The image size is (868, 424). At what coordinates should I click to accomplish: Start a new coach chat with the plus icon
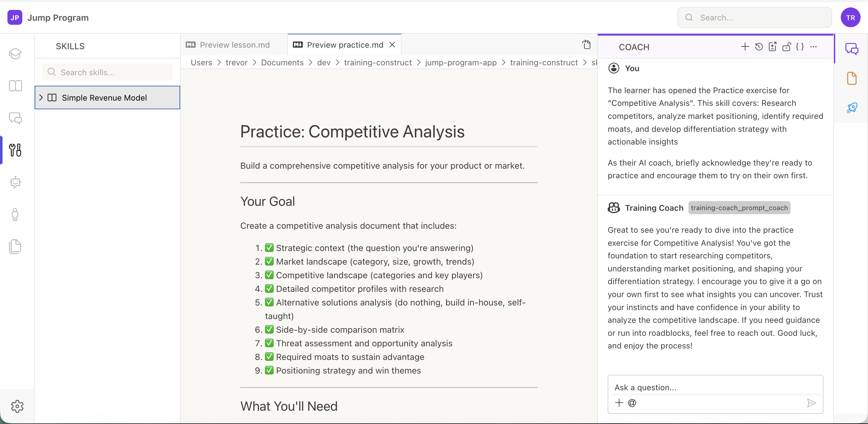(x=745, y=47)
